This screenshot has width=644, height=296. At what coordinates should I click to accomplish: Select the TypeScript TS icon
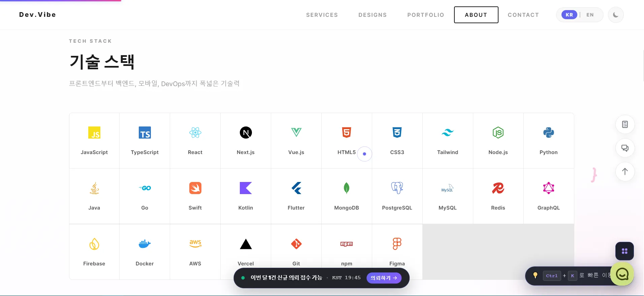tap(145, 133)
